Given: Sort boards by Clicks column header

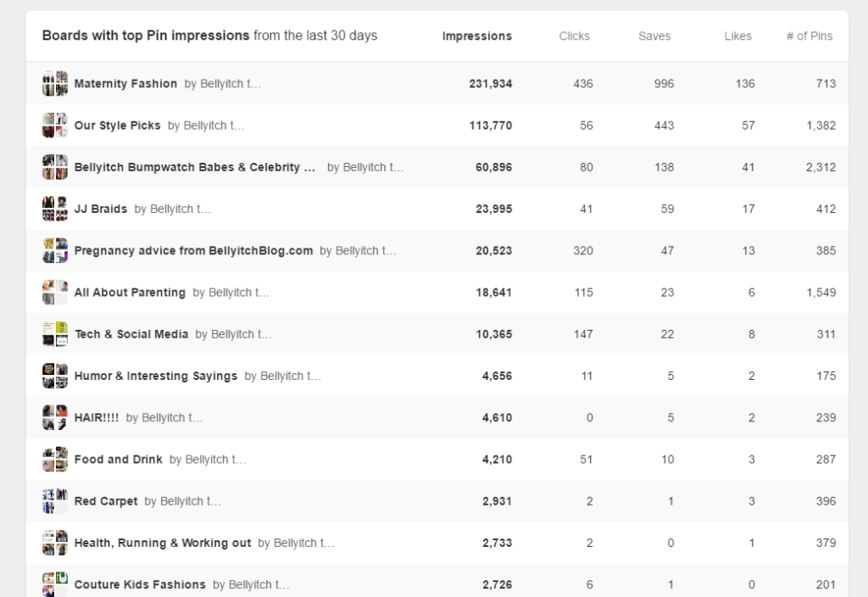Looking at the screenshot, I should pyautogui.click(x=574, y=36).
